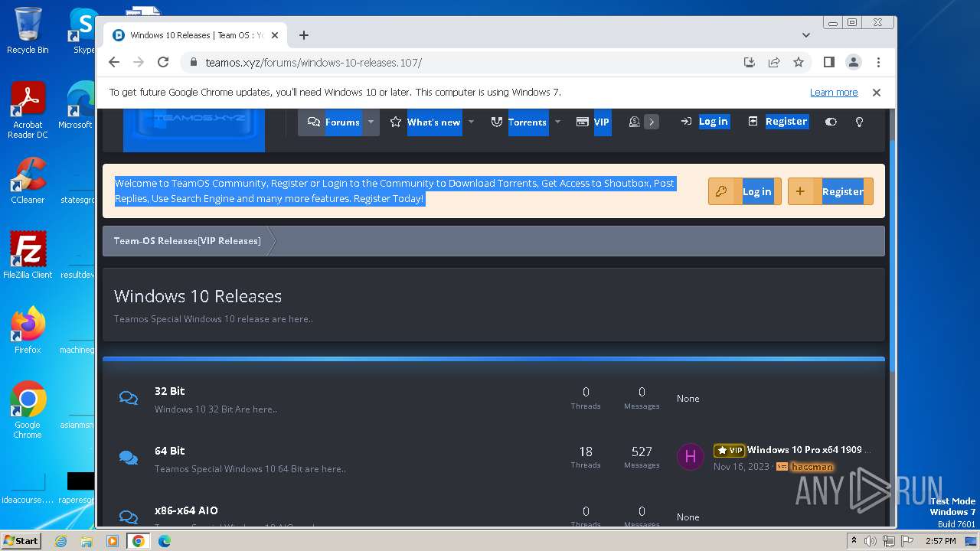Click the 2:57 PM taskbar clock

940,541
